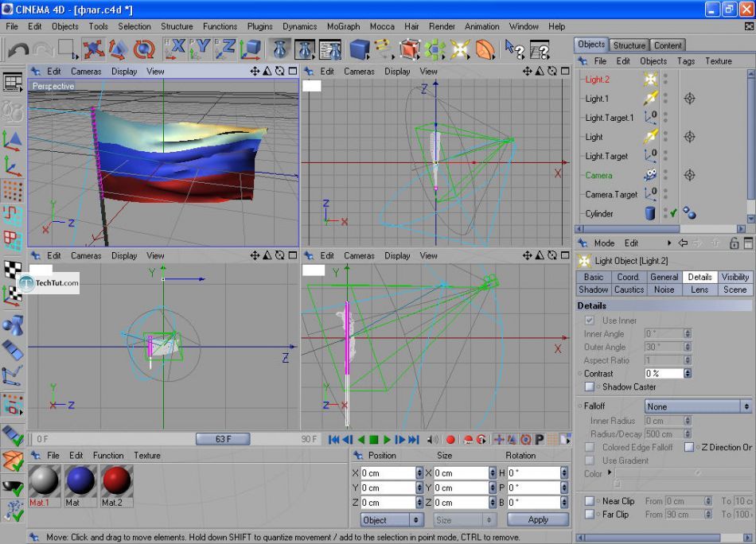Toggle X axis lock icon
Image resolution: width=756 pixels, height=544 pixels.
pos(174,49)
